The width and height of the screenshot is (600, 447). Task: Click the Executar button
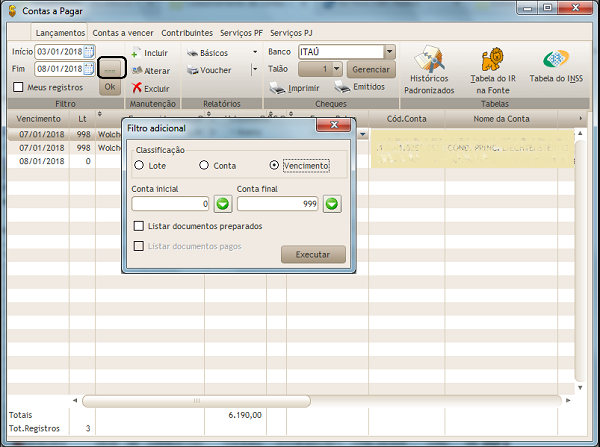313,254
